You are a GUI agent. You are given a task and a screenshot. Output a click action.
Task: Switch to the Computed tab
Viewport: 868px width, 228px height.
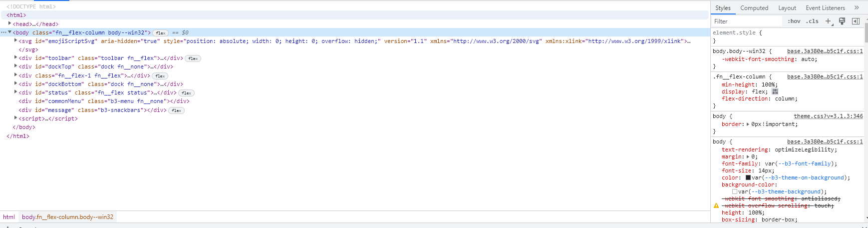[x=754, y=8]
